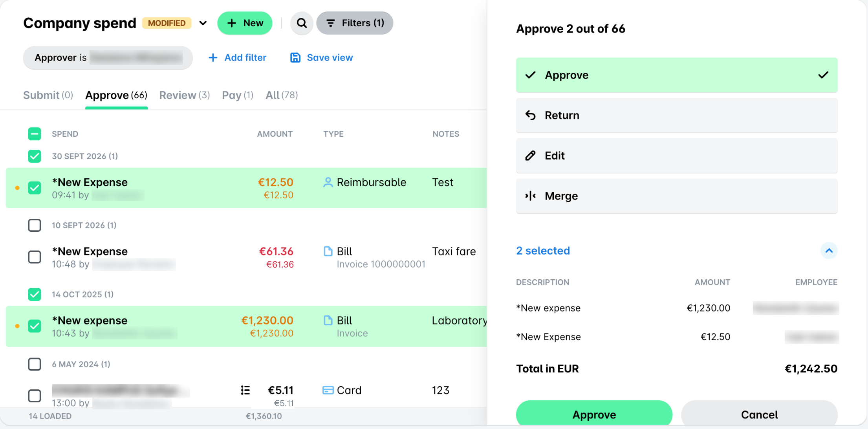Uncheck the 30 Sept 2026 group checkbox
This screenshot has height=429, width=868.
point(35,156)
